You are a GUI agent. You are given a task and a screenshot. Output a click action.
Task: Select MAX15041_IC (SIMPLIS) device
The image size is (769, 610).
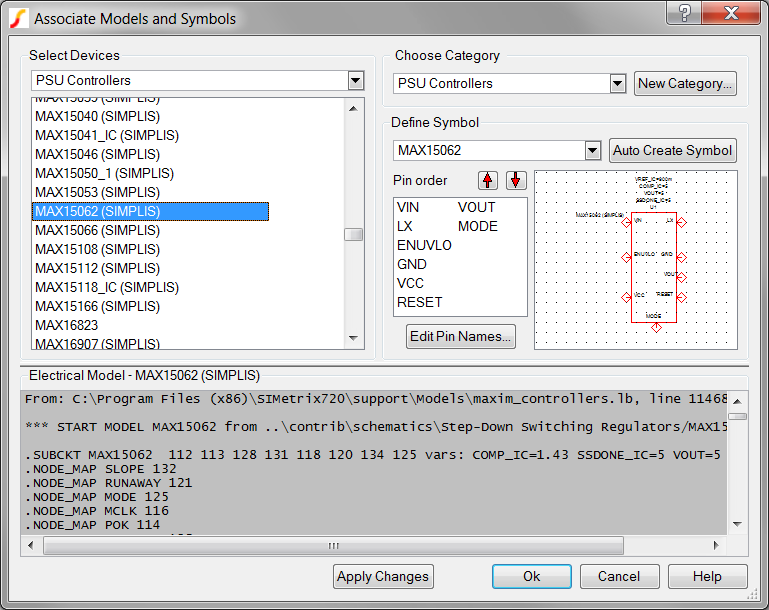point(107,135)
